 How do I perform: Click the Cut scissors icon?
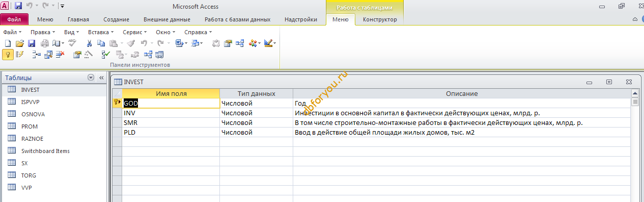pos(89,43)
